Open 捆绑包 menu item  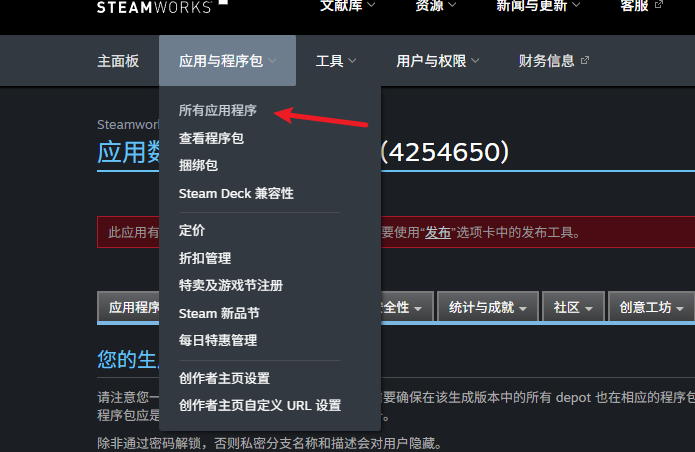pyautogui.click(x=198, y=165)
